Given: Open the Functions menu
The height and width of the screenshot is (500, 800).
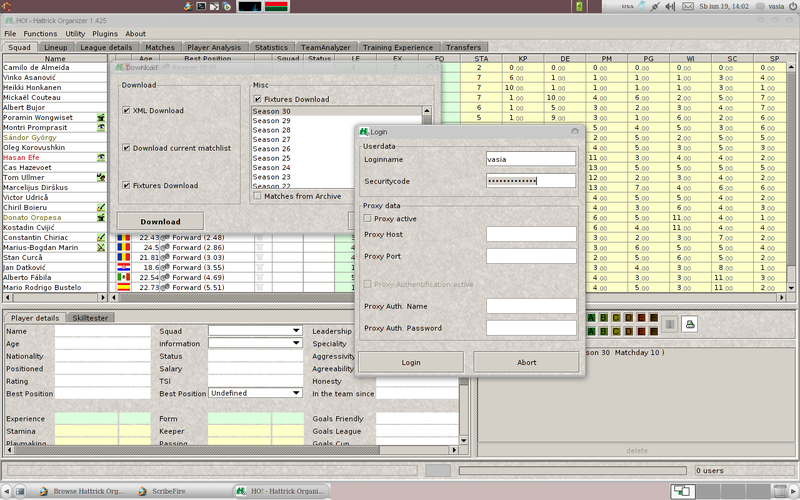Looking at the screenshot, I should [40, 34].
